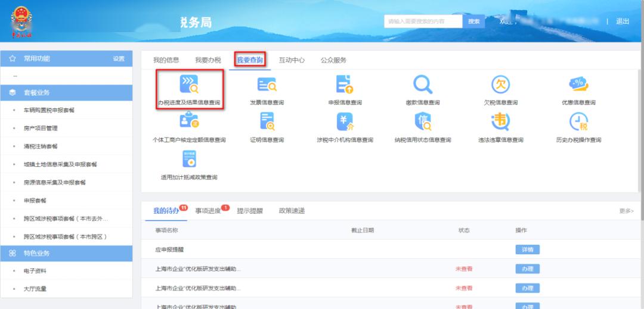Open 跨区域涉税事项套餐（本市去外…
This screenshot has width=644, height=309.
point(66,219)
